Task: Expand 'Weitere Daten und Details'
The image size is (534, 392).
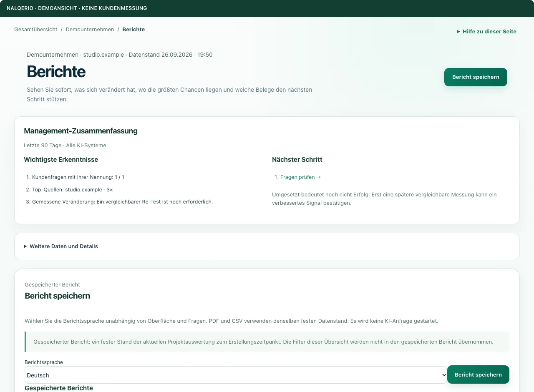Action: pyautogui.click(x=61, y=246)
